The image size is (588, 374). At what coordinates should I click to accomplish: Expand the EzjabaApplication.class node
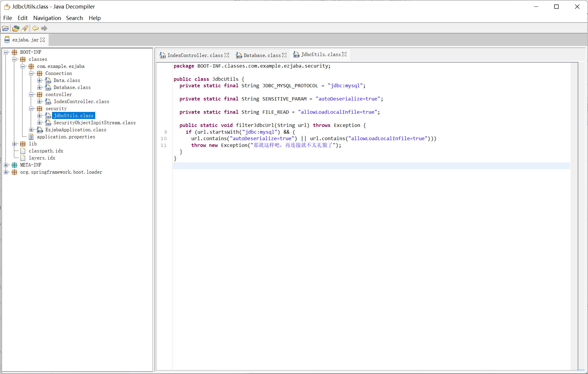coord(31,130)
